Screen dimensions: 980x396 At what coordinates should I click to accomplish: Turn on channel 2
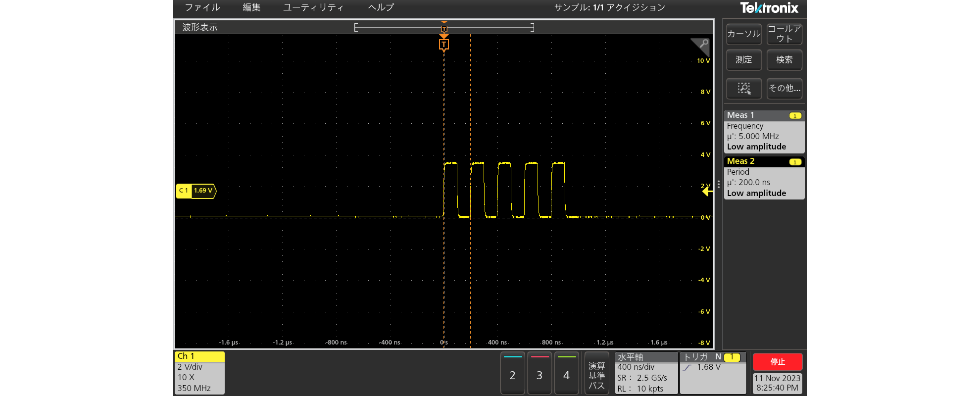pyautogui.click(x=512, y=374)
